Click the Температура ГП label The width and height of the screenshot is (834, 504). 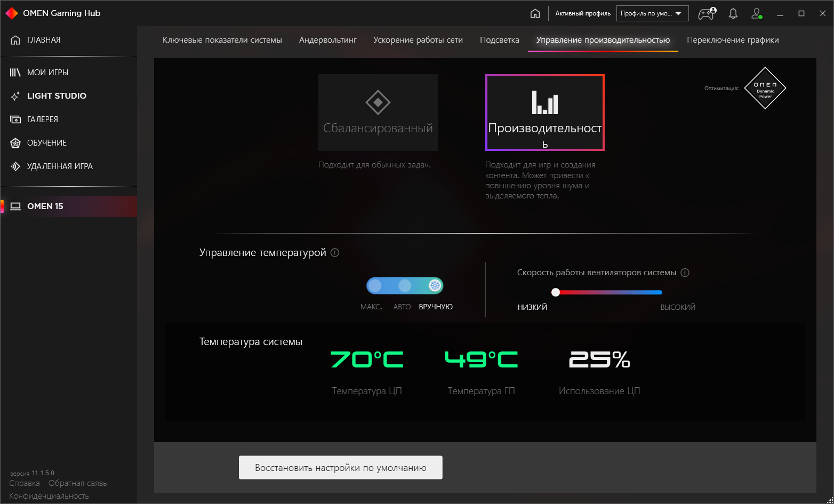tap(482, 391)
